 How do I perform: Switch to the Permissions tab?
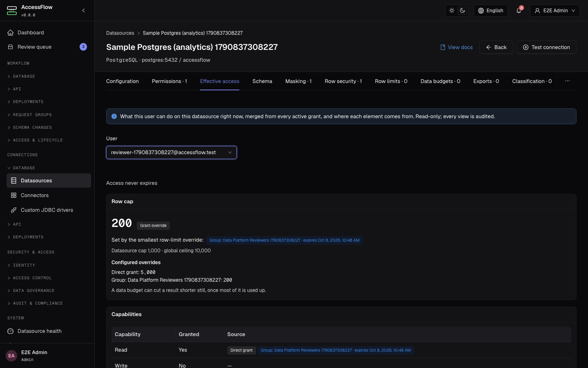[169, 81]
